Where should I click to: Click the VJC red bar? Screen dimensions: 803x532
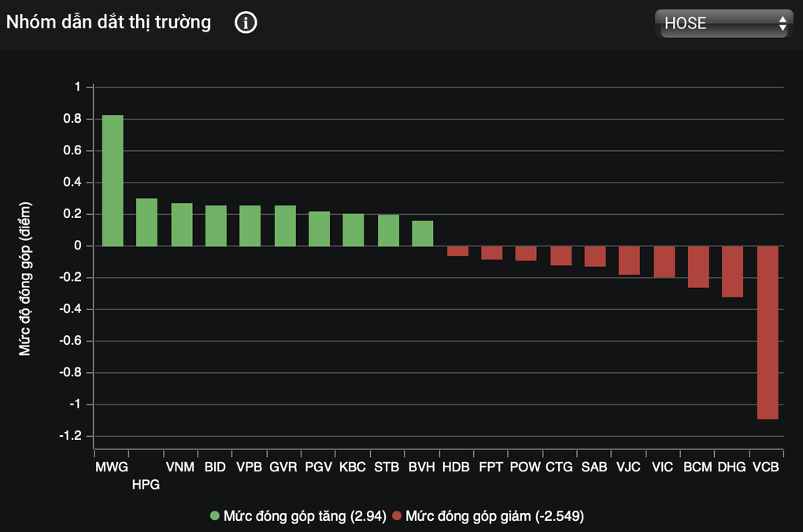[629, 260]
